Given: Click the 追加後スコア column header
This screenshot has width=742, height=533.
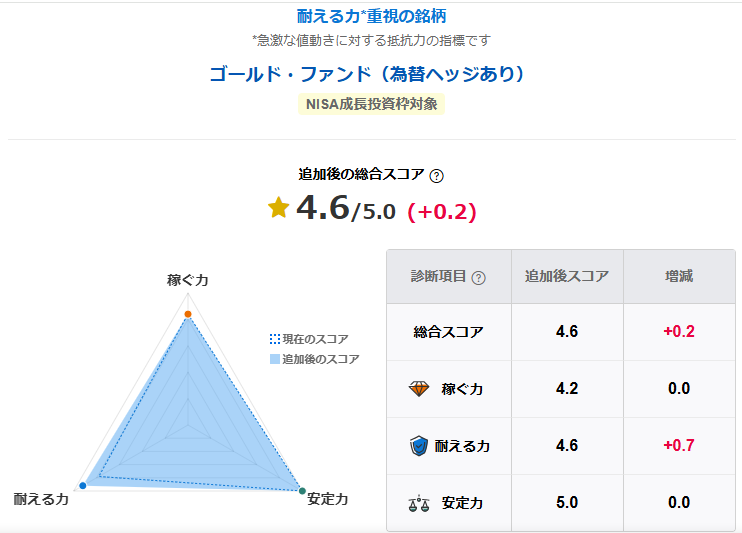Looking at the screenshot, I should pyautogui.click(x=567, y=277).
